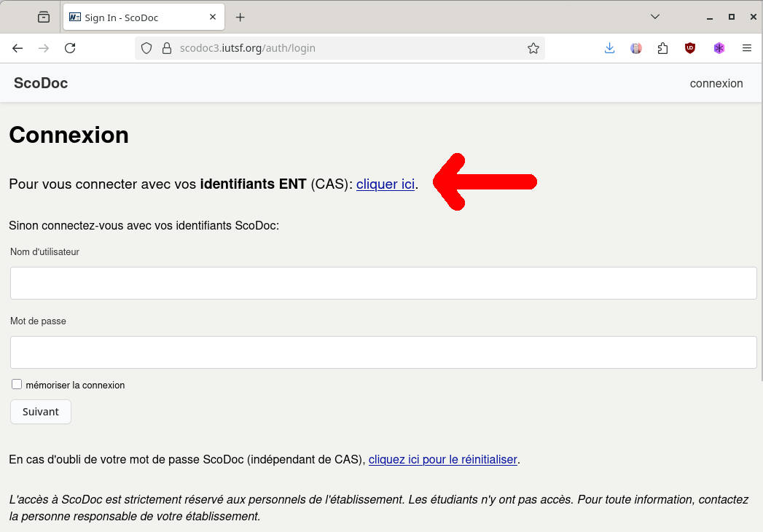The image size is (763, 532).
Task: Bookmark this page with the star icon
Action: 533,48
